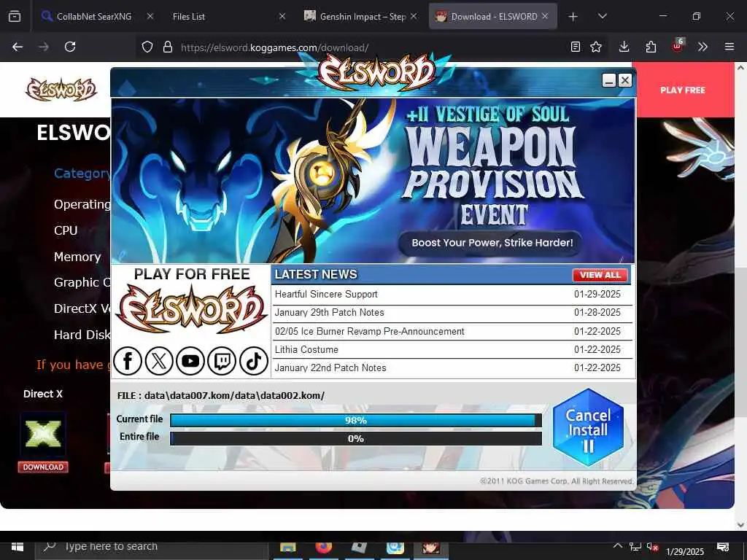
Task: Open the Lithia Costume news entry
Action: (x=452, y=349)
